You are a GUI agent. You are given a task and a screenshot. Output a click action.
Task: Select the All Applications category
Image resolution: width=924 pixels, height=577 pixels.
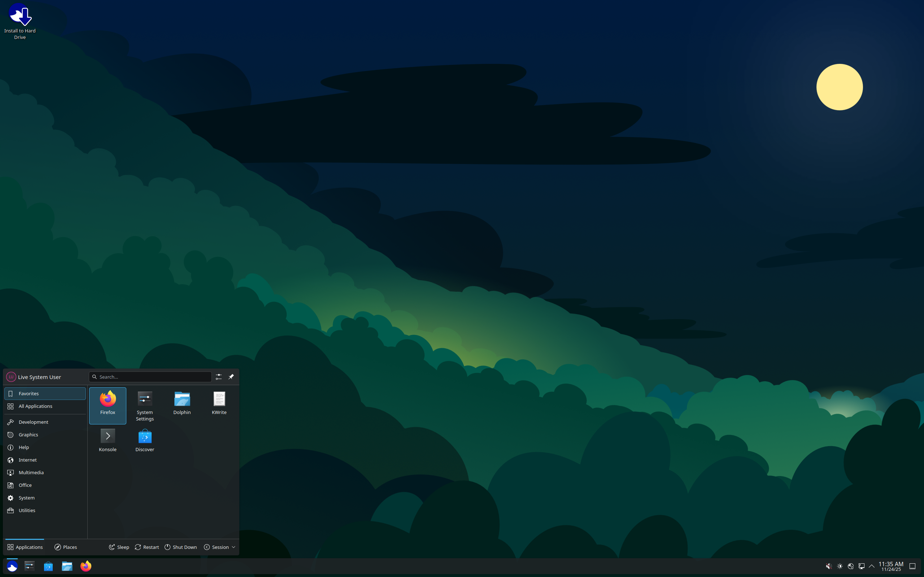35,406
